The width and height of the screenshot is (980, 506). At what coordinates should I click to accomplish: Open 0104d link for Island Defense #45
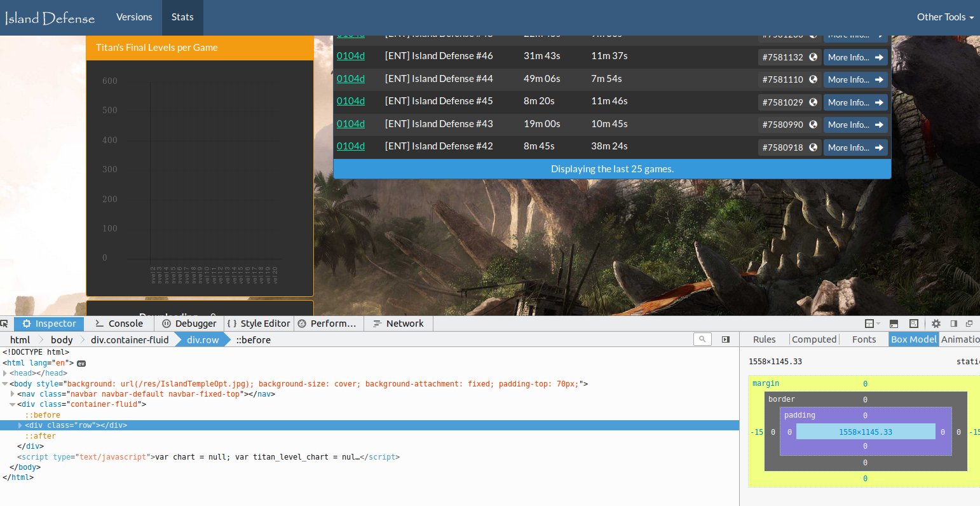351,101
